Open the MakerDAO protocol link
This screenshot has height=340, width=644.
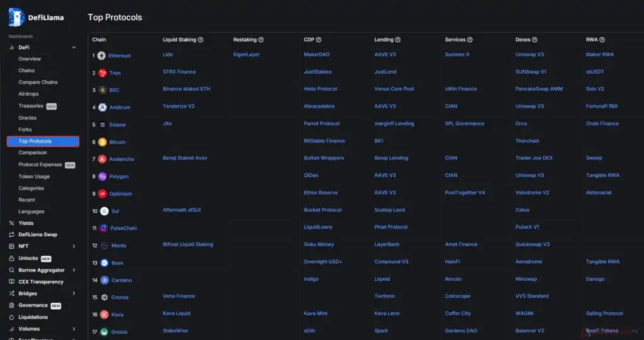point(316,55)
